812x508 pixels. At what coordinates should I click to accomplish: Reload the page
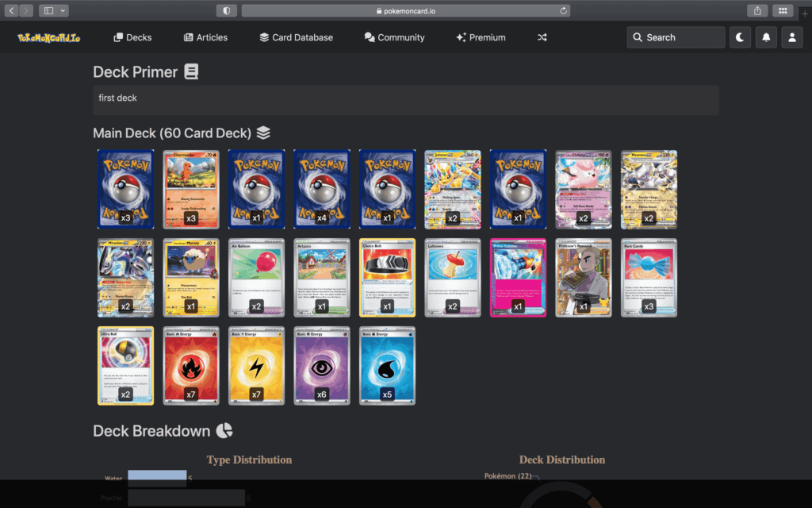pos(563,10)
